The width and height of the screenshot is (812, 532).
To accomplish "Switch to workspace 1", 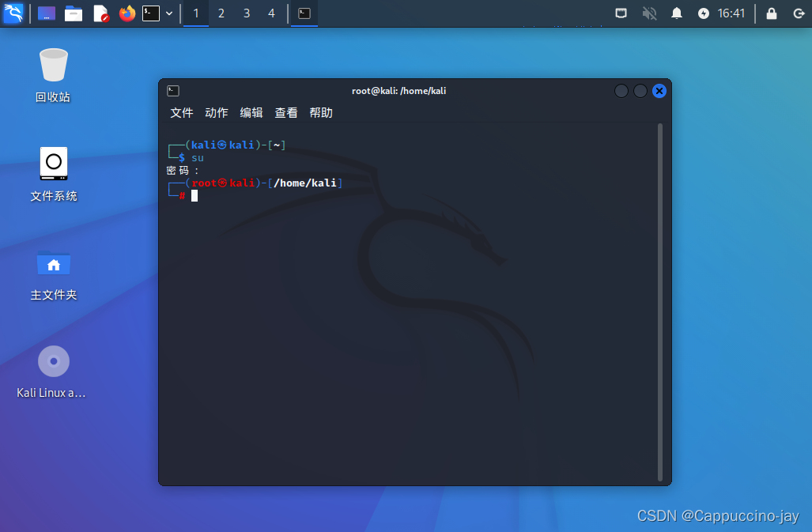I will (x=196, y=13).
